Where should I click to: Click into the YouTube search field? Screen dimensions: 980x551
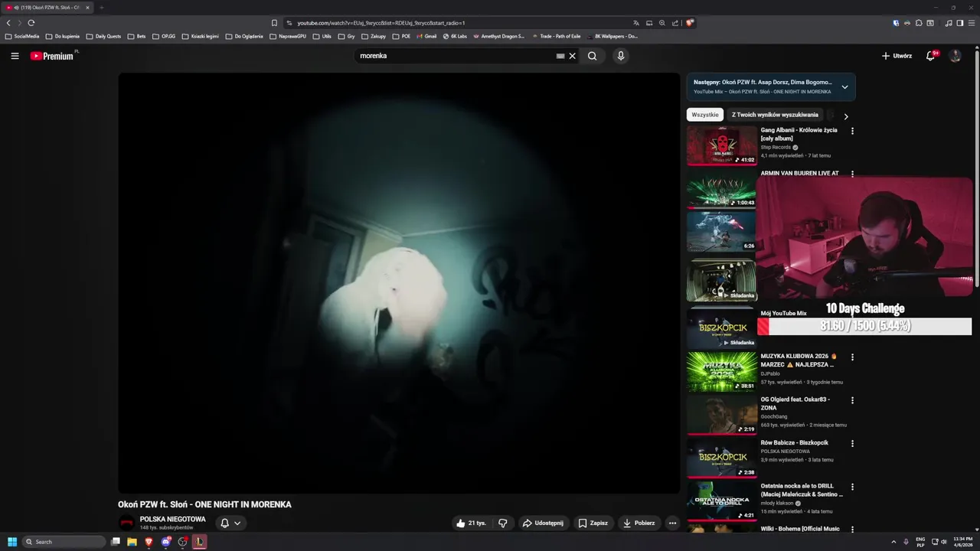(456, 56)
